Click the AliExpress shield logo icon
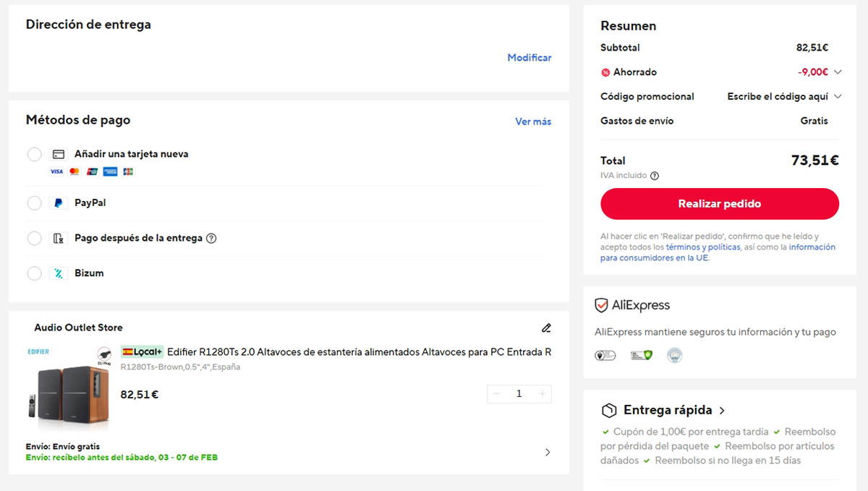Screen dimensions: 868x491 pos(601,305)
